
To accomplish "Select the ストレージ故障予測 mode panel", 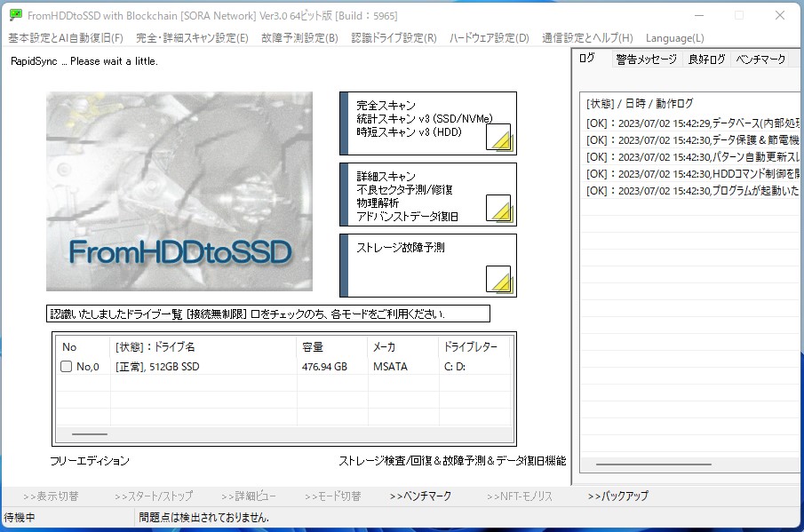I will click(x=428, y=266).
